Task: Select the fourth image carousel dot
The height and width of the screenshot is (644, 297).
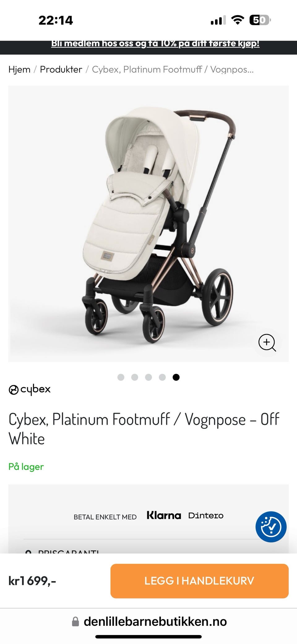Action: (162, 377)
